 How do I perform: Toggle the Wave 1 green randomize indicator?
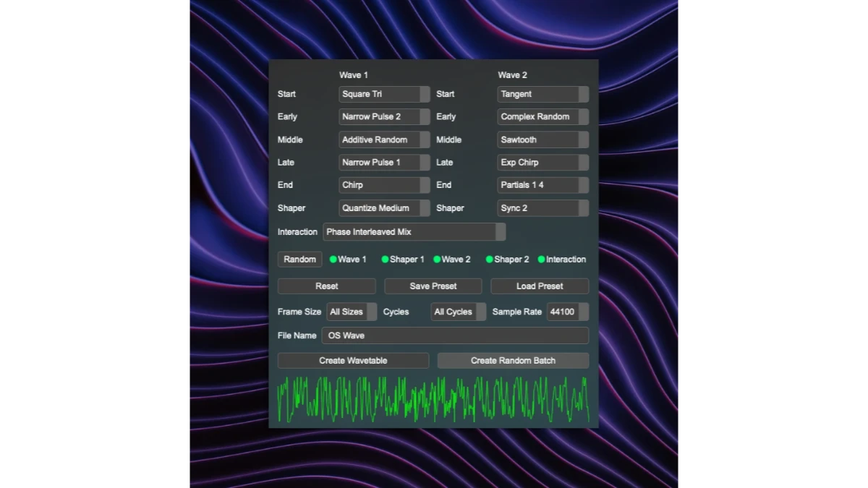pos(333,260)
